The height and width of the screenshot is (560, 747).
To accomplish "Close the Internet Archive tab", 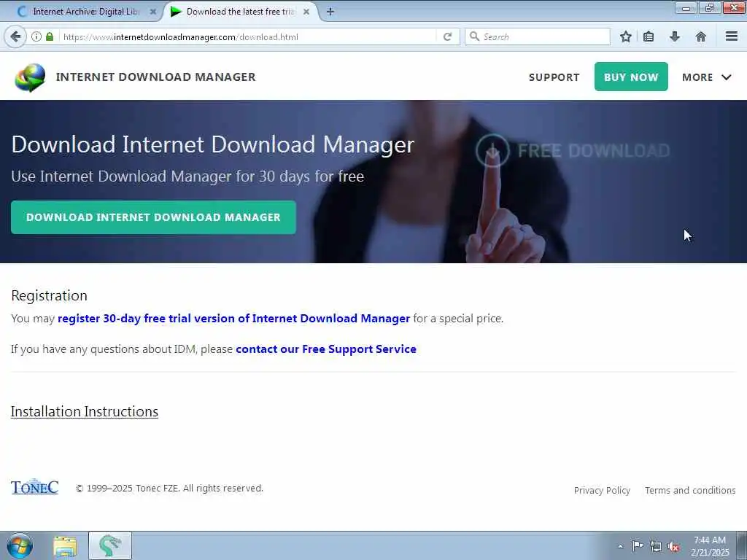I will click(x=153, y=12).
